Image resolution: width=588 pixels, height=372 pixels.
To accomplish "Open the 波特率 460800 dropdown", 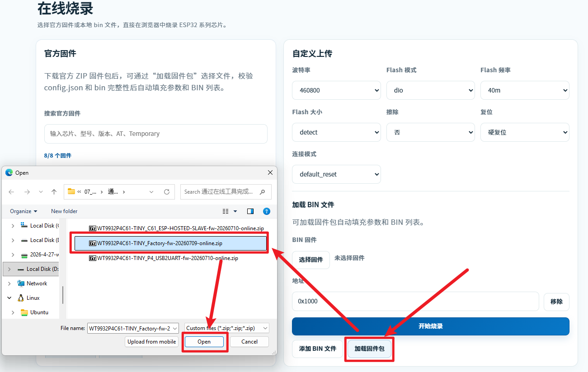I will (337, 90).
